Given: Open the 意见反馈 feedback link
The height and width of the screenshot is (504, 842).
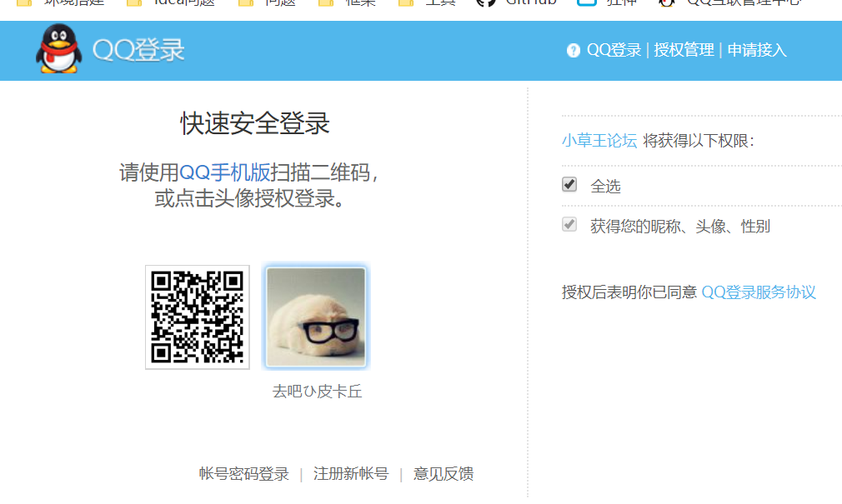Looking at the screenshot, I should click(x=443, y=473).
